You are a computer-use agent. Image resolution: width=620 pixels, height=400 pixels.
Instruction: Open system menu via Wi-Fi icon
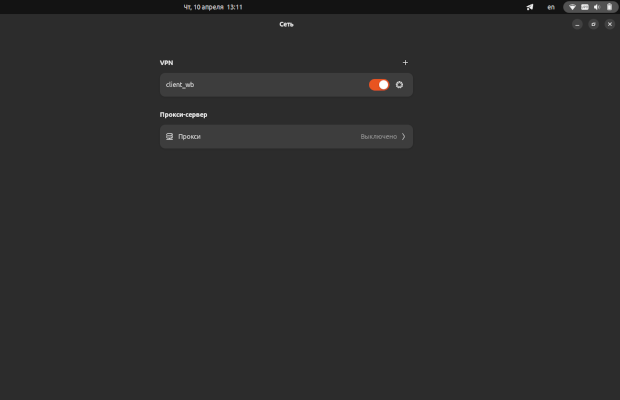pos(572,7)
